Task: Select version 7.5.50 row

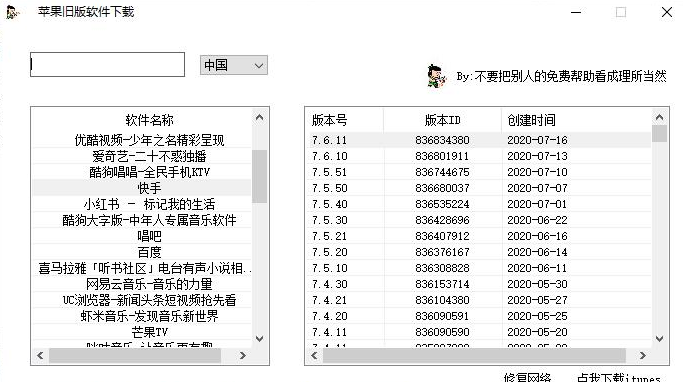Action: pos(479,188)
